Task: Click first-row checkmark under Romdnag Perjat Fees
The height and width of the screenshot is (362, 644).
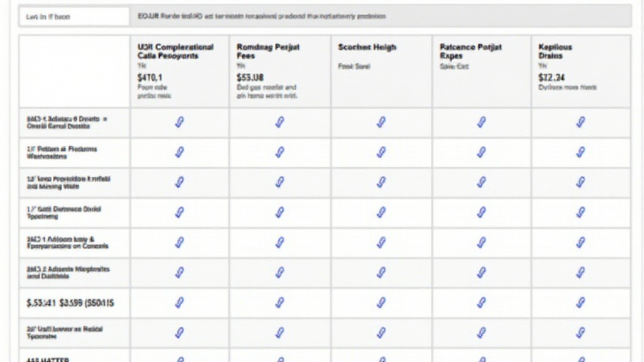Action: tap(280, 123)
